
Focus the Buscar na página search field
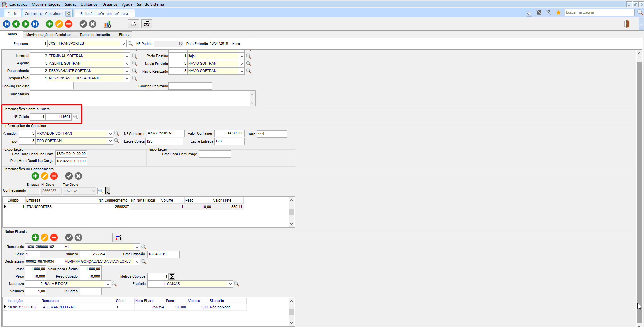point(599,12)
